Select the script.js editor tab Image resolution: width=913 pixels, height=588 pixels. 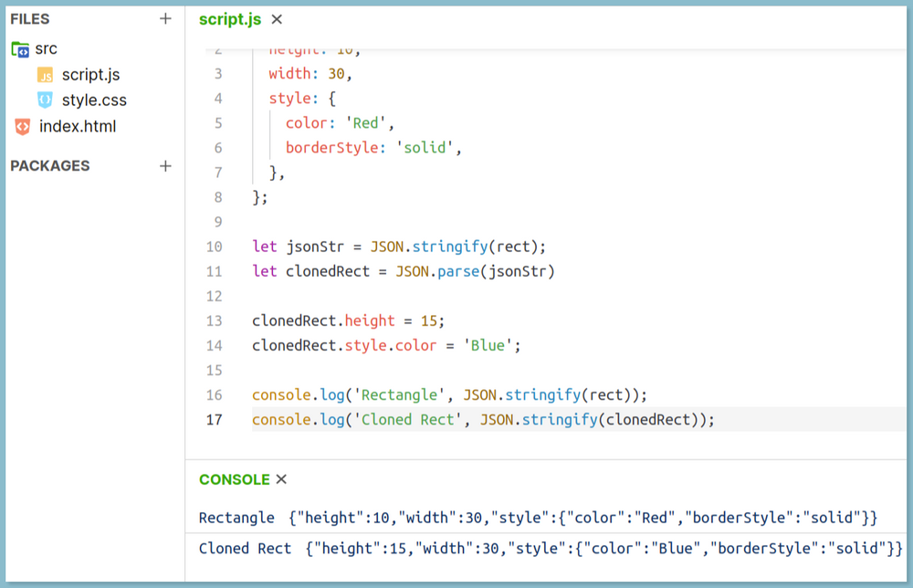[x=230, y=19]
